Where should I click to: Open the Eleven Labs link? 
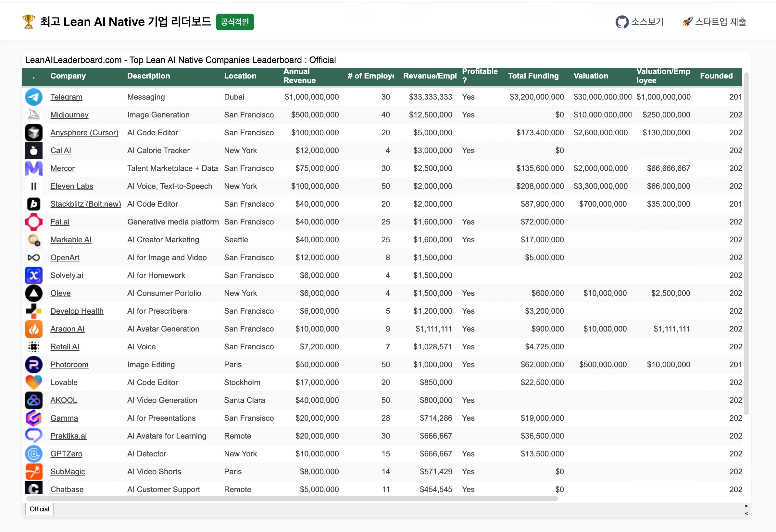(x=72, y=186)
